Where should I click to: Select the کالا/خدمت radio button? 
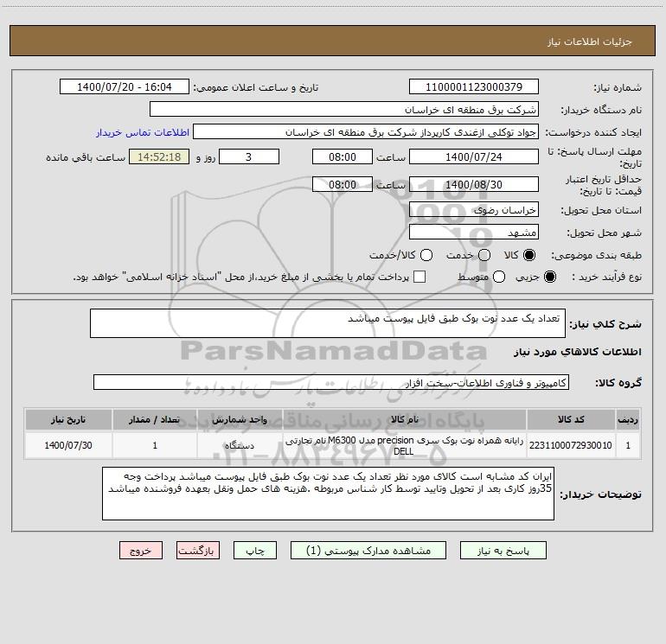426,255
